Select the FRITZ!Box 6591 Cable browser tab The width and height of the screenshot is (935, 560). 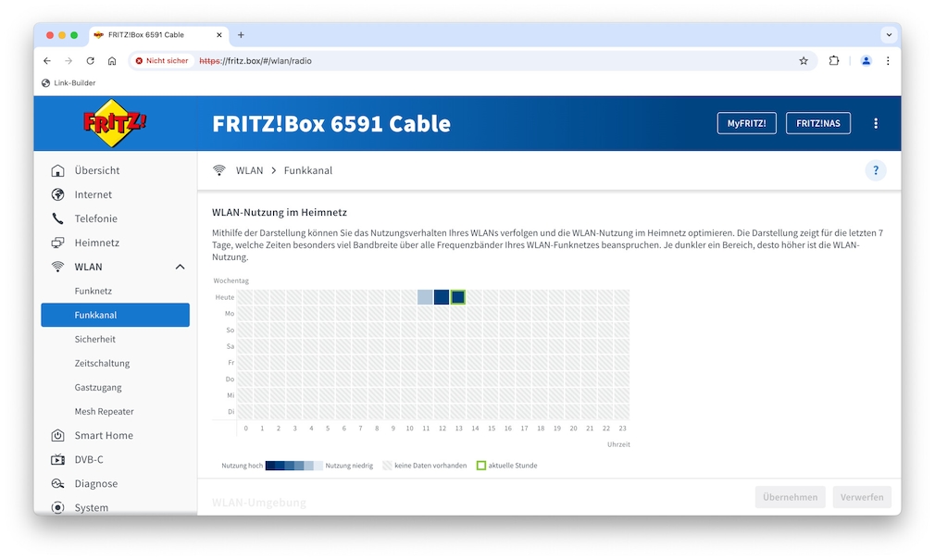tap(156, 35)
